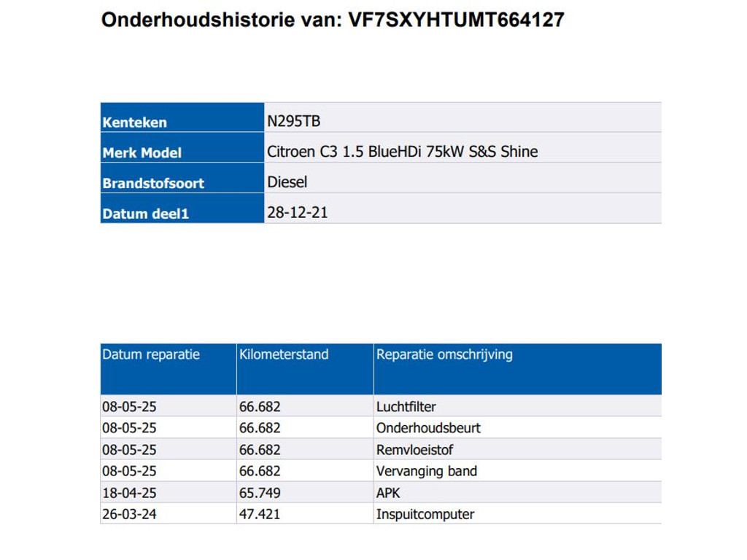This screenshot has width=747, height=560.
Task: Click the Onderhoudsbeurt repair entry
Action: pyautogui.click(x=428, y=428)
